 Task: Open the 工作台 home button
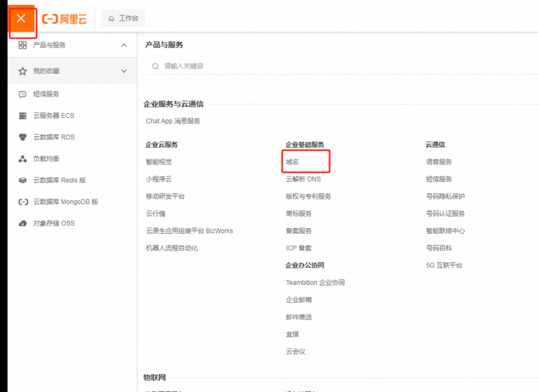[x=123, y=18]
